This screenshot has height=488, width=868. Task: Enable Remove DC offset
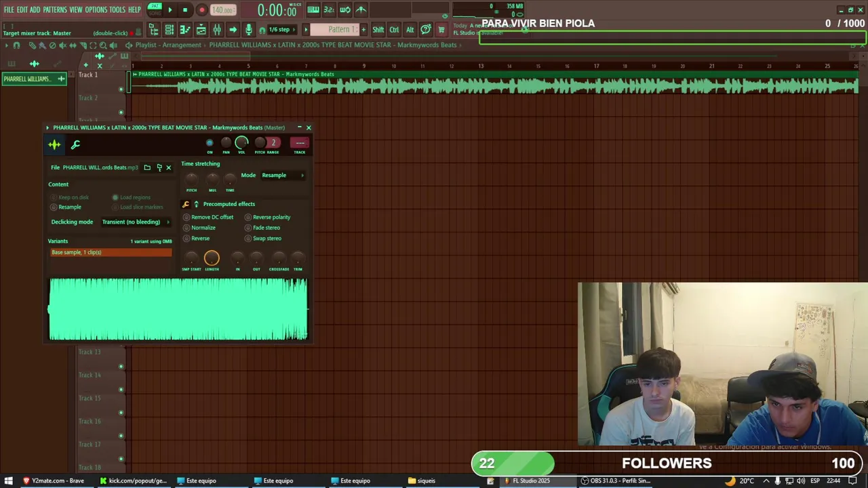pos(208,218)
